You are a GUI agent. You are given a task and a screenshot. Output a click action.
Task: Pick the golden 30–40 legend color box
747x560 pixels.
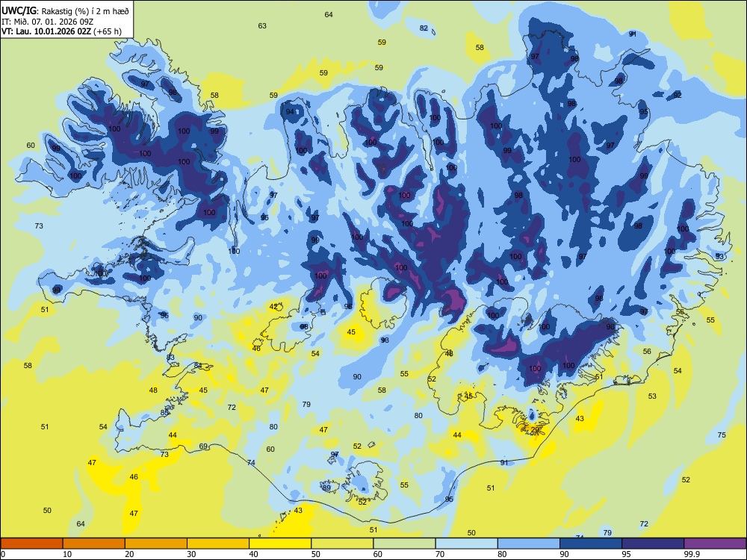(x=218, y=544)
